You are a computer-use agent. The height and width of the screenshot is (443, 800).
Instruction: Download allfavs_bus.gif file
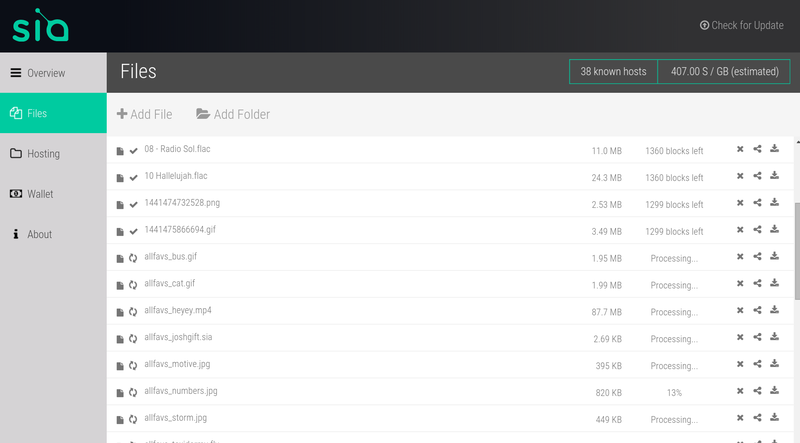[774, 256]
